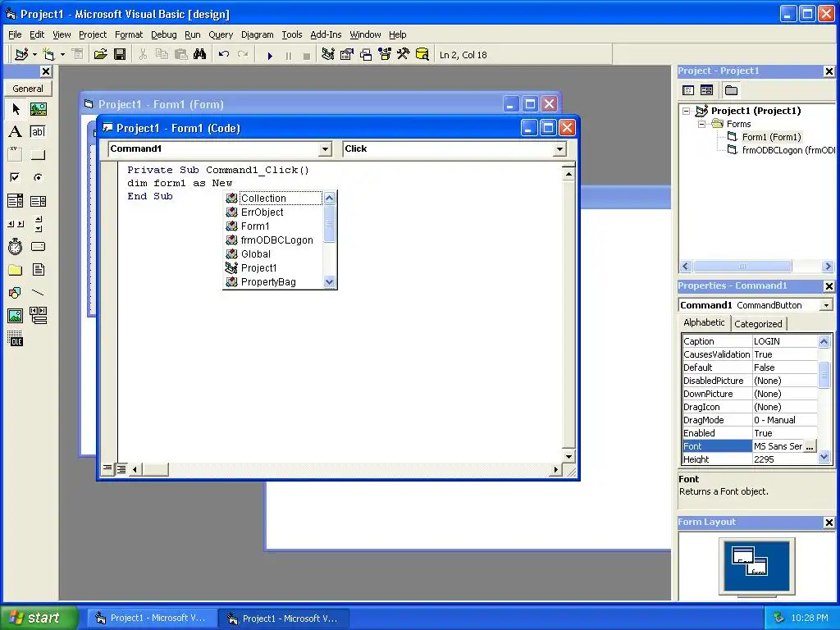Select the Label tool in toolbox
Viewport: 840px width, 630px height.
(x=16, y=132)
